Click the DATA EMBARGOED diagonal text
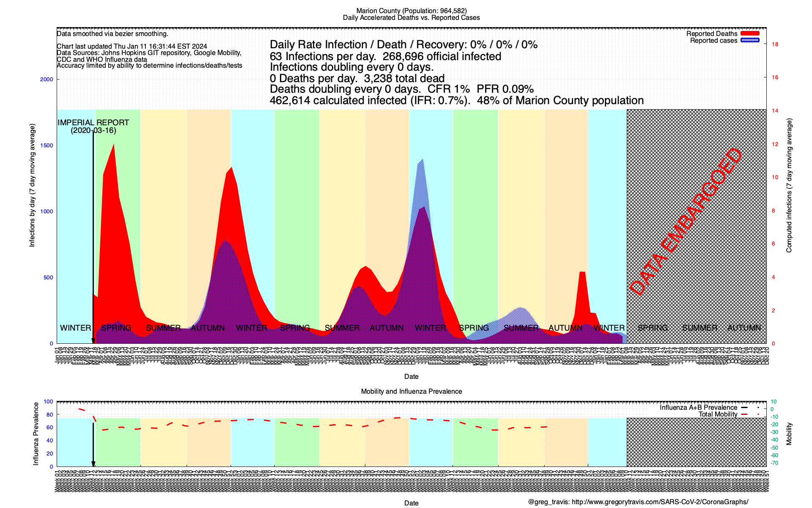Image resolution: width=812 pixels, height=508 pixels. 686,222
